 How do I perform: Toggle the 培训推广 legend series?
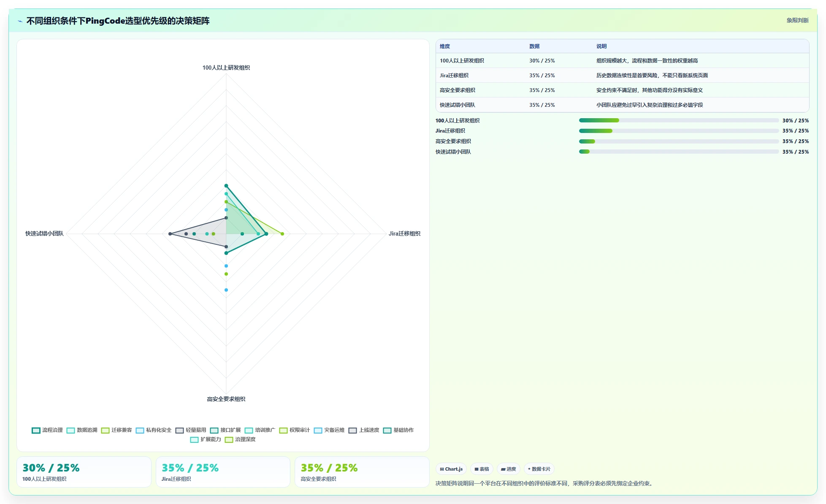[x=260, y=430]
